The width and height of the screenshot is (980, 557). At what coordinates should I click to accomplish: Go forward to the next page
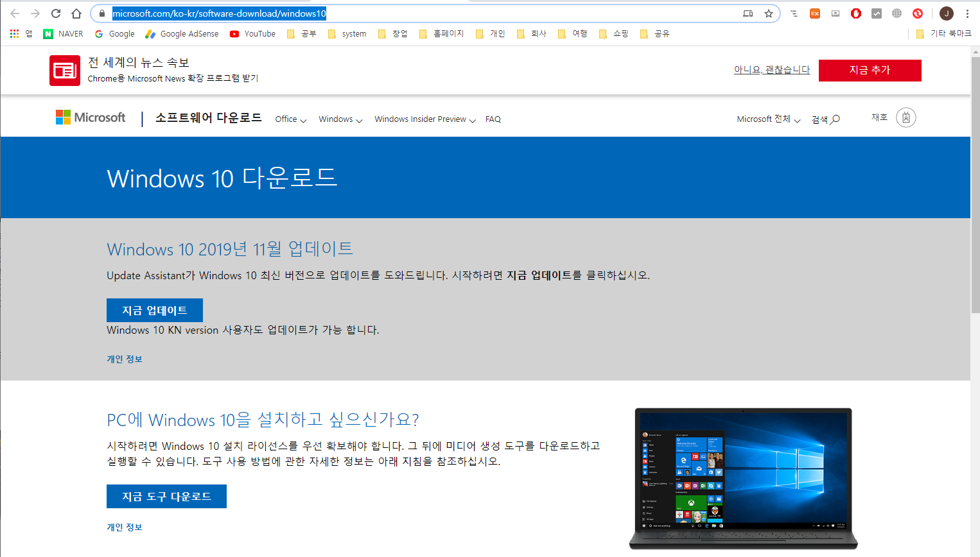(x=35, y=13)
